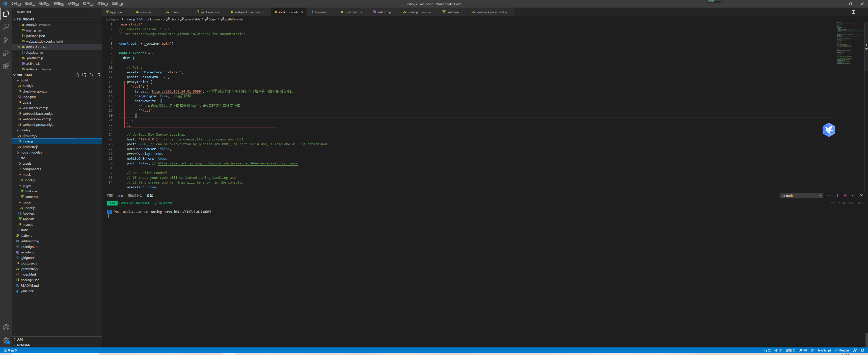Viewport: 868px width, 355px height.
Task: Kill terminal with trash icon
Action: pos(845,195)
